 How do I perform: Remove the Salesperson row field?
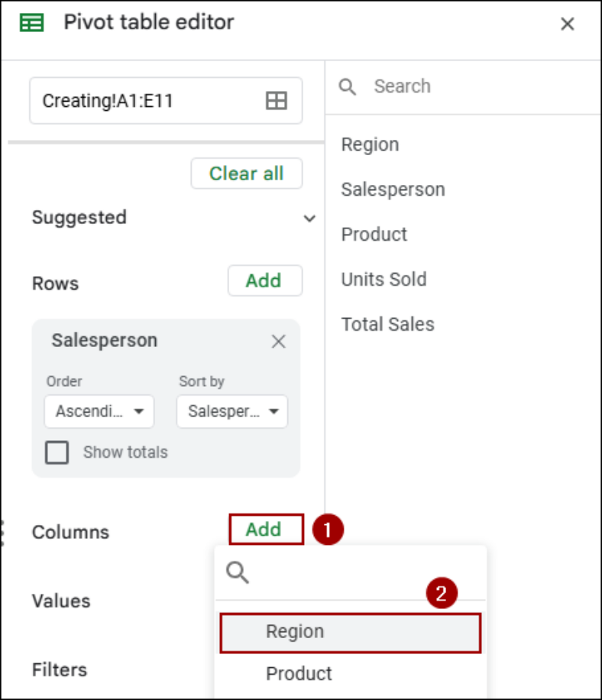pyautogui.click(x=279, y=342)
